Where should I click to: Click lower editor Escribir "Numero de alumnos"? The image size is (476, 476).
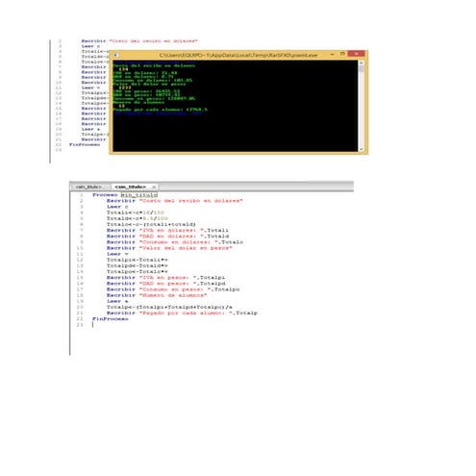(x=157, y=295)
